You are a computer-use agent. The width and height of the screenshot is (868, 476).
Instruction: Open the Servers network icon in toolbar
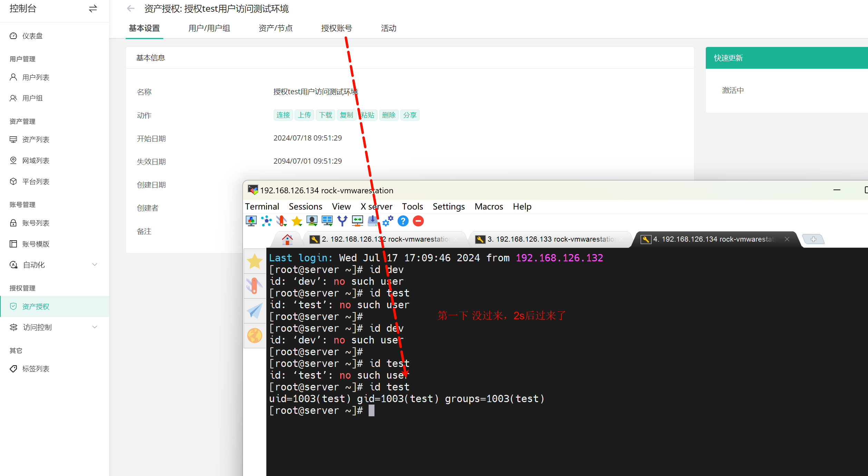[x=266, y=221]
